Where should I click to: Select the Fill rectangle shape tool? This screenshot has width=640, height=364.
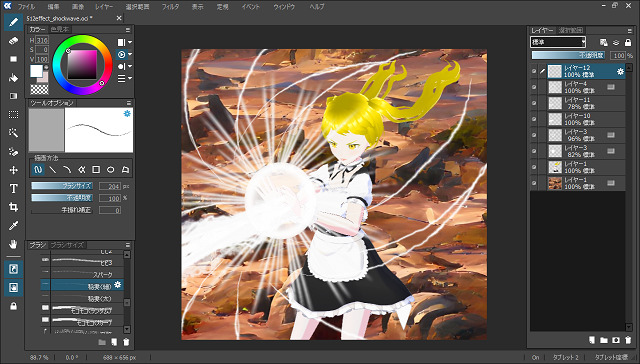point(13,59)
